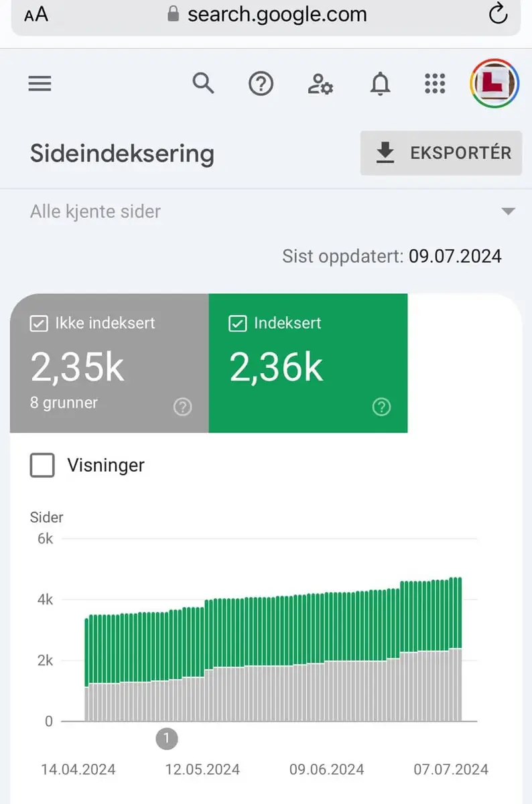This screenshot has height=804, width=532.
Task: Open the help question mark icon
Action: (261, 84)
